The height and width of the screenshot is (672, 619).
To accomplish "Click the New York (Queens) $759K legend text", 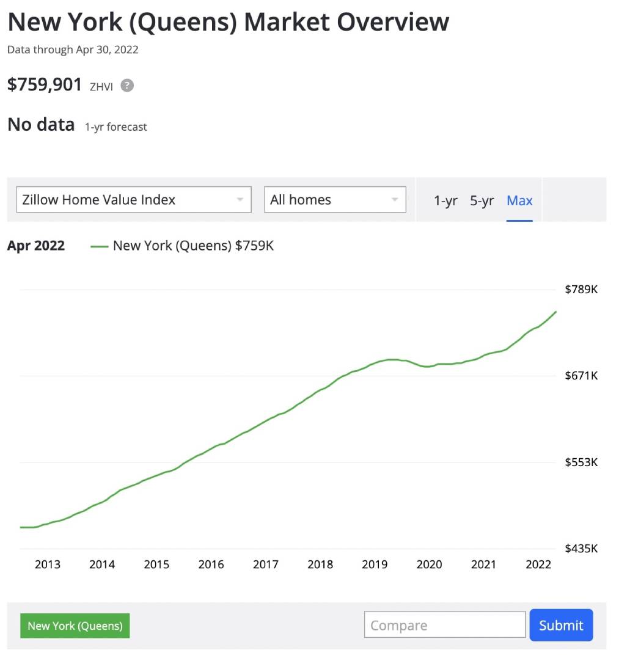I will [x=193, y=246].
